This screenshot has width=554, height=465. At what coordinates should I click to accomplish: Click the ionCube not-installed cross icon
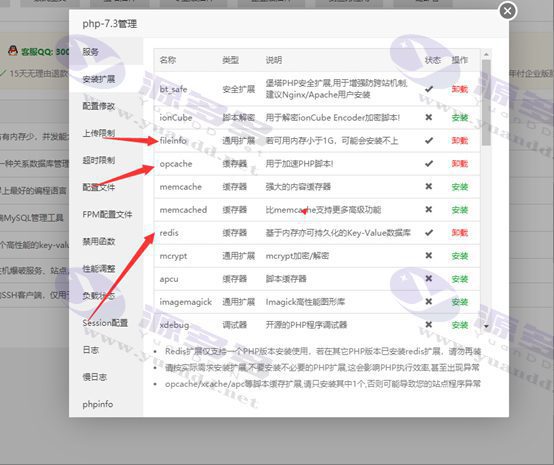click(x=429, y=117)
